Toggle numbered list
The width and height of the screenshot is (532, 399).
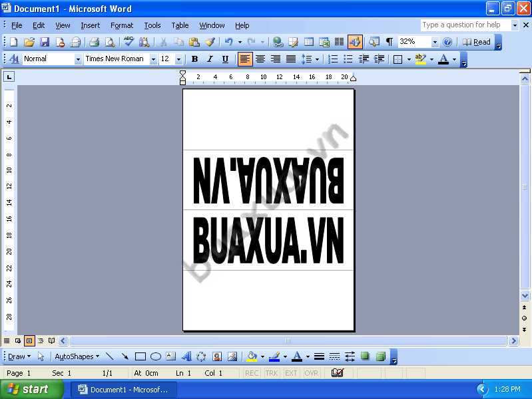click(333, 59)
